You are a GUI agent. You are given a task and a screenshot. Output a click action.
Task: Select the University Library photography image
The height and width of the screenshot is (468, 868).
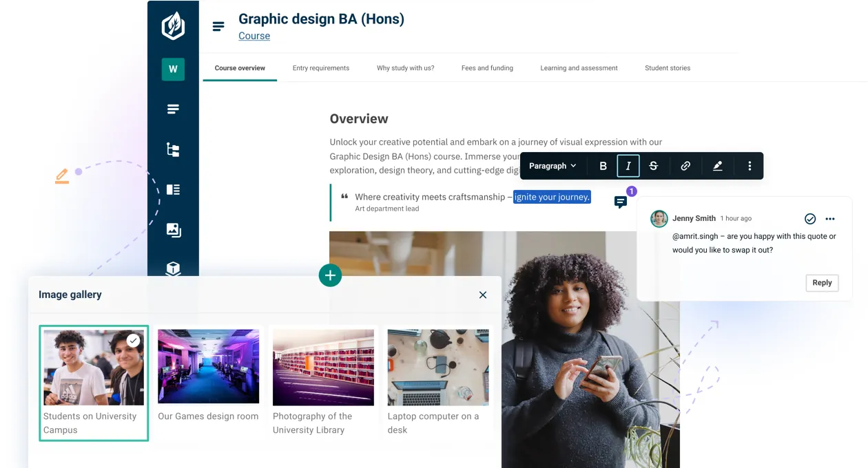pyautogui.click(x=323, y=367)
